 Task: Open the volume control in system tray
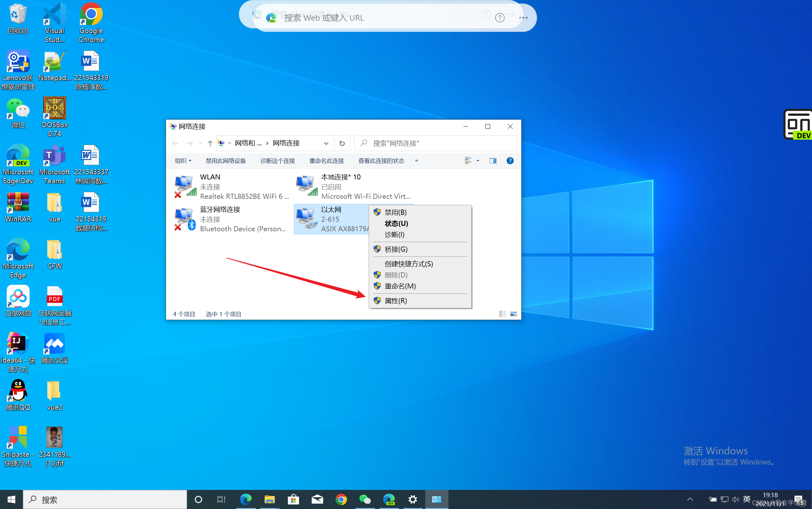tap(735, 499)
